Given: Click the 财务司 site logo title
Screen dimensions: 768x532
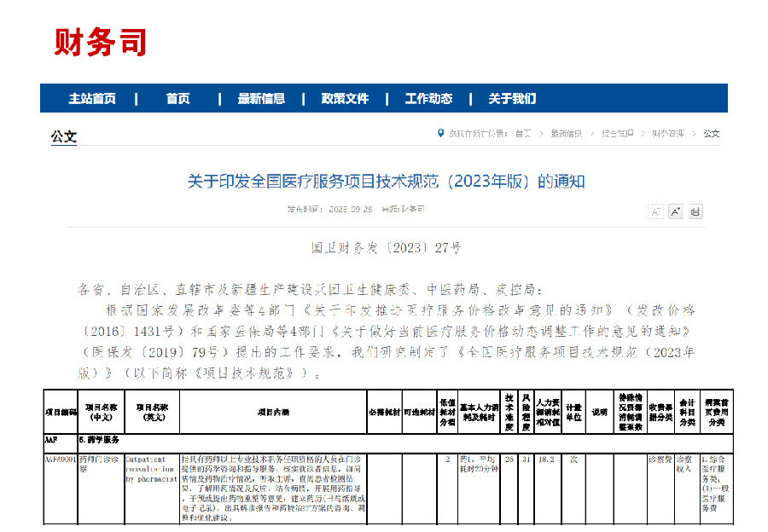Looking at the screenshot, I should pos(101,42).
